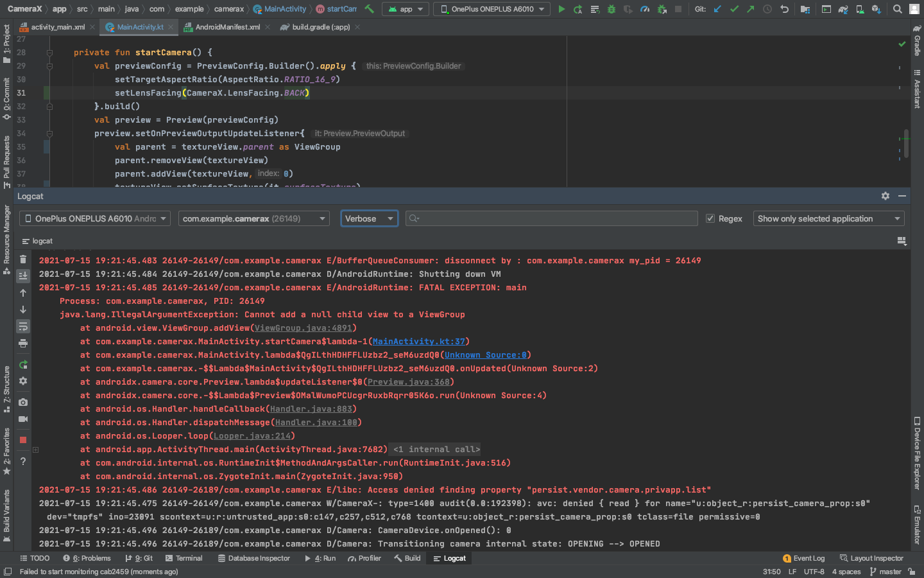Open logcat panel settings gear icon
The height and width of the screenshot is (578, 924).
(886, 196)
